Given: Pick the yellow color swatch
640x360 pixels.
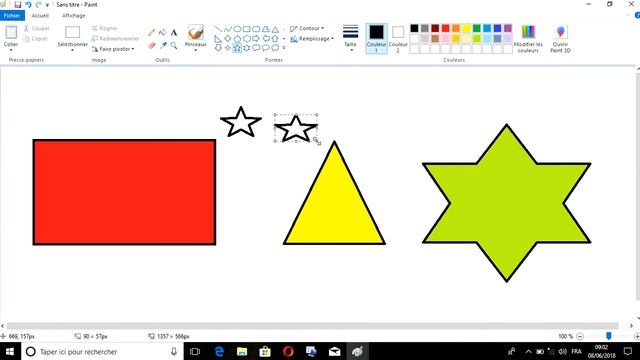Looking at the screenshot, I should tap(466, 28).
